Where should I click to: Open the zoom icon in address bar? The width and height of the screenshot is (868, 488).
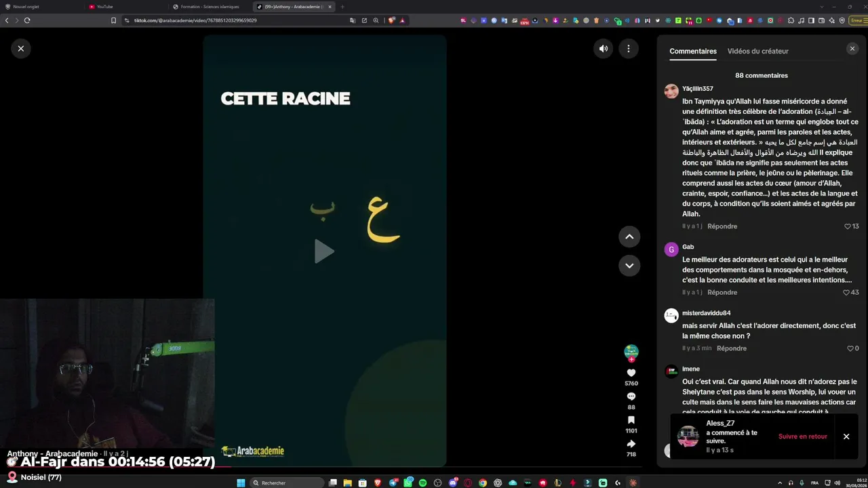point(376,20)
